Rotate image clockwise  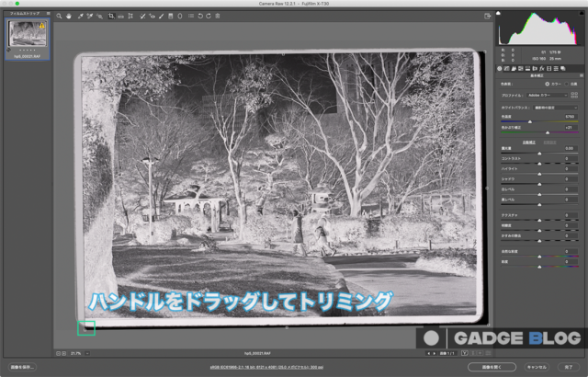209,17
